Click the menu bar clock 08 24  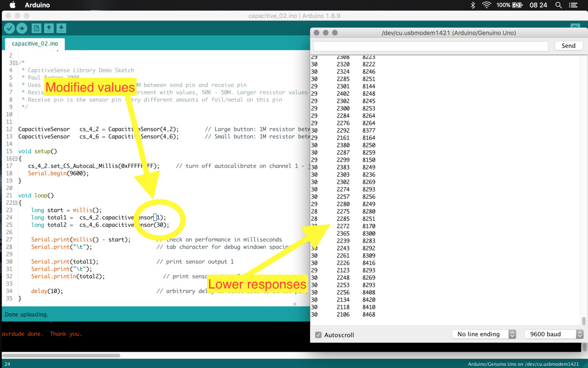click(x=538, y=5)
